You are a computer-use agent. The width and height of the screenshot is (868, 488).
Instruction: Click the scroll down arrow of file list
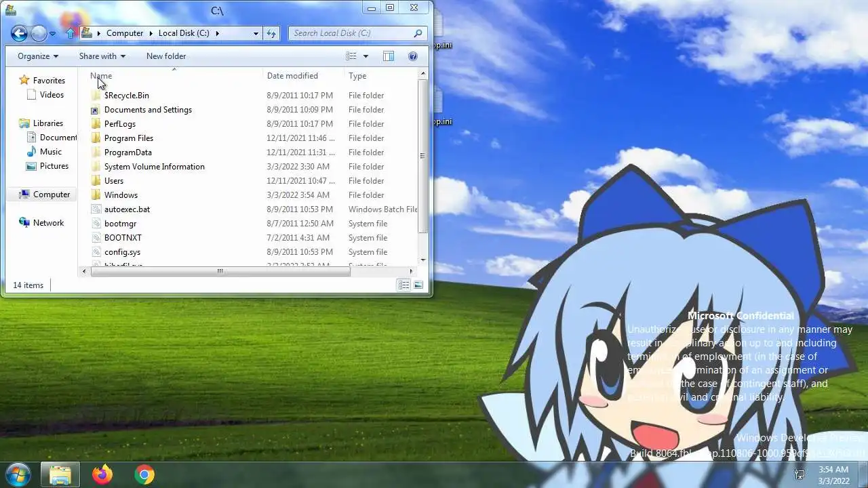(422, 260)
